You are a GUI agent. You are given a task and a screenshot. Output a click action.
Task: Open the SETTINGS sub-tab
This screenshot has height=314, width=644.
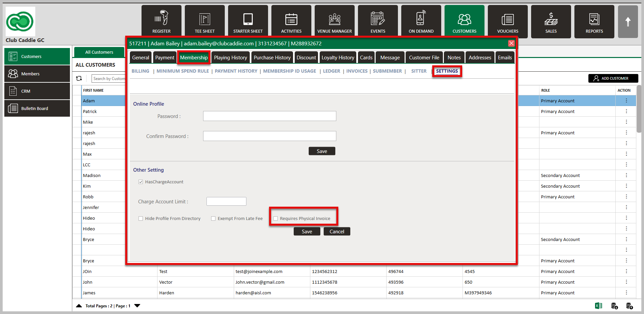pyautogui.click(x=447, y=71)
